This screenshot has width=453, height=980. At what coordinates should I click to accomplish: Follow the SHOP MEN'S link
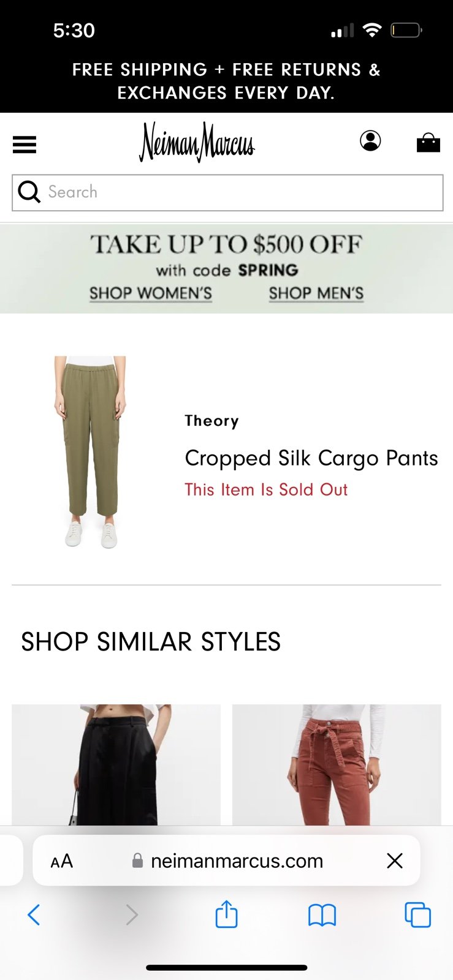(x=316, y=293)
